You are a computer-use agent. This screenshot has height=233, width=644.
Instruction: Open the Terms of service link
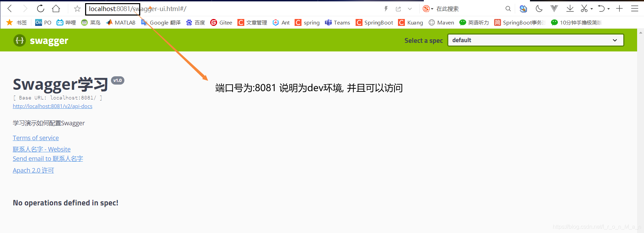point(36,138)
